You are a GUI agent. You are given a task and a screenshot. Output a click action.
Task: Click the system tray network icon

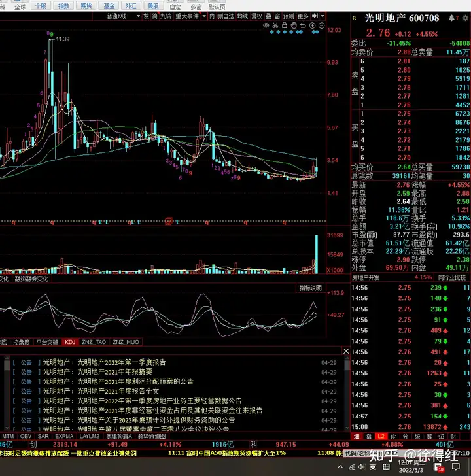pos(352,467)
